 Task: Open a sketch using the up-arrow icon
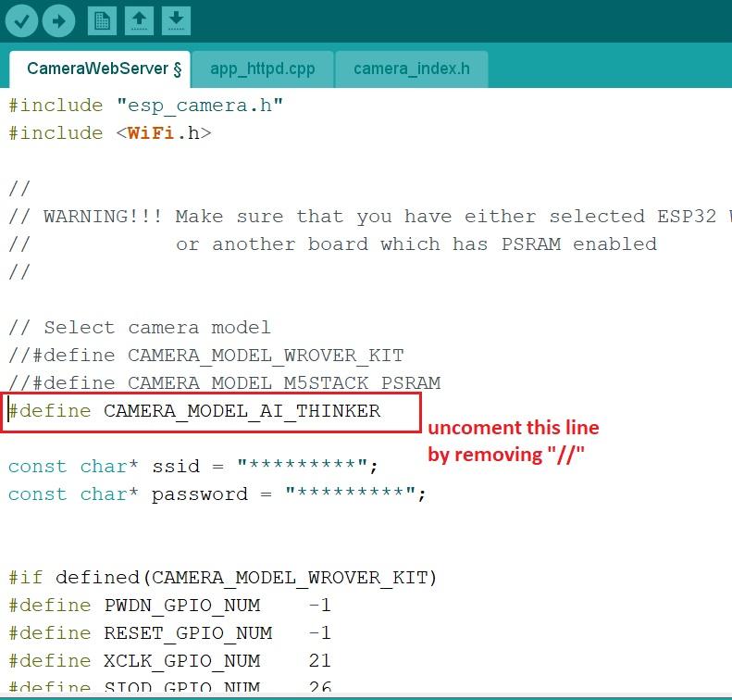pos(139,19)
